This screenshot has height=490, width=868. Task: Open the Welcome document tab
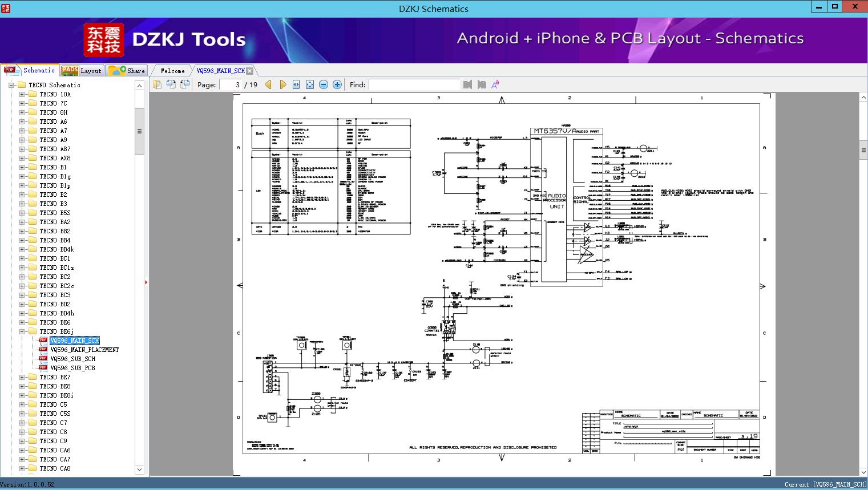pos(172,71)
